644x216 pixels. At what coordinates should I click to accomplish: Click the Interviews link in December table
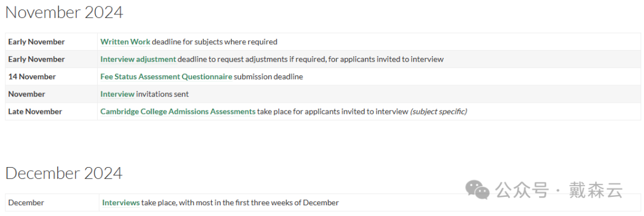pos(121,202)
